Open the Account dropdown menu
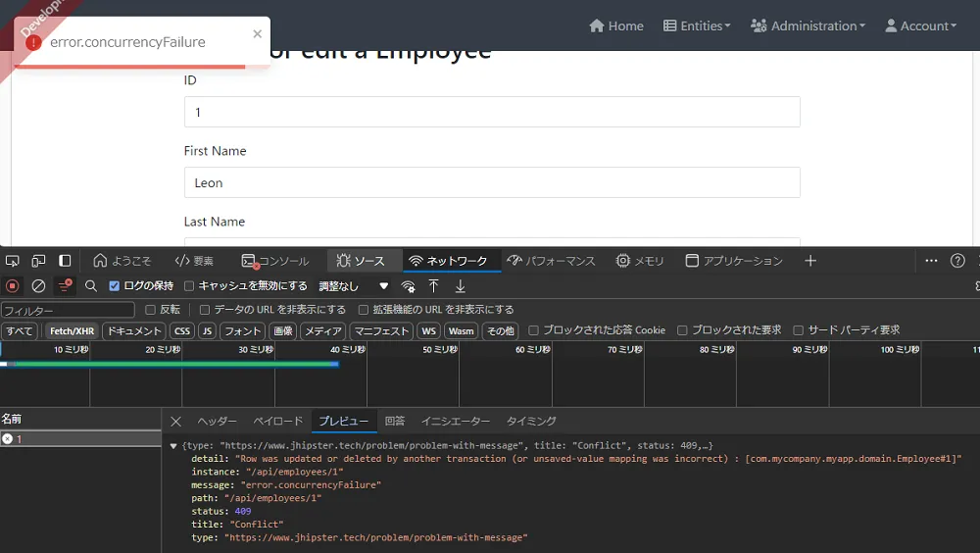Viewport: 980px width, 553px height. coord(920,25)
